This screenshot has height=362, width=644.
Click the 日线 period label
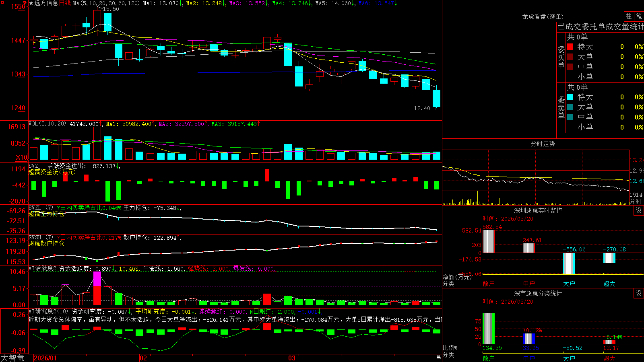pyautogui.click(x=65, y=3)
